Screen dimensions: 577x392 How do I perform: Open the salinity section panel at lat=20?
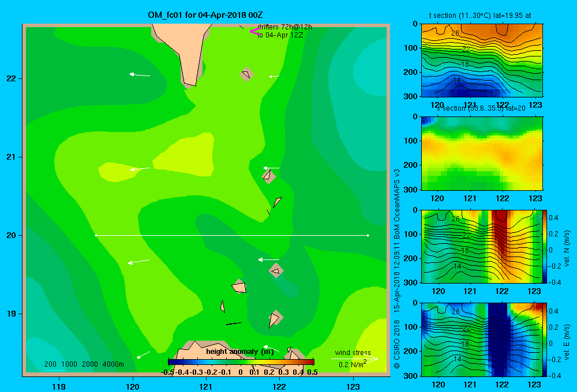[482, 153]
